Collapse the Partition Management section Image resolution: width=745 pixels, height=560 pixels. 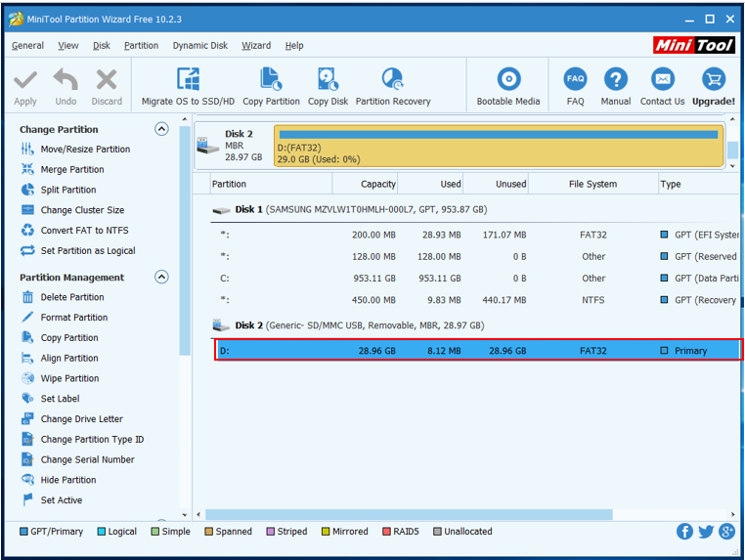click(x=161, y=277)
